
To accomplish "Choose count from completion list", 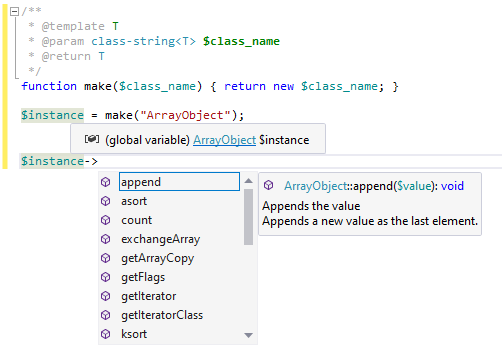I will (136, 220).
